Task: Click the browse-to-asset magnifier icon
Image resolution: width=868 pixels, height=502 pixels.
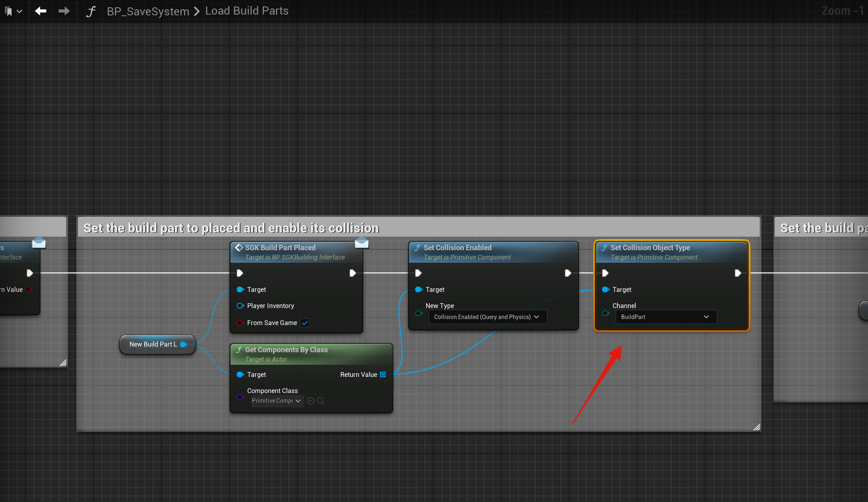Action: click(x=320, y=401)
